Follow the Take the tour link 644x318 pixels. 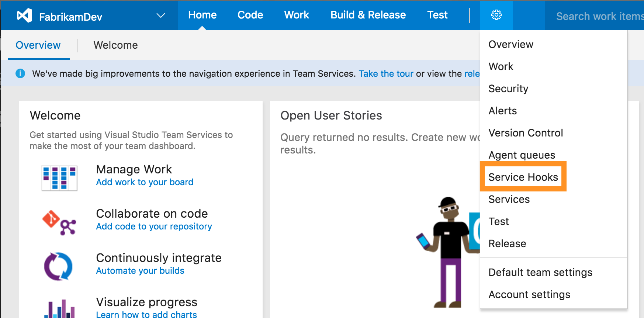386,74
